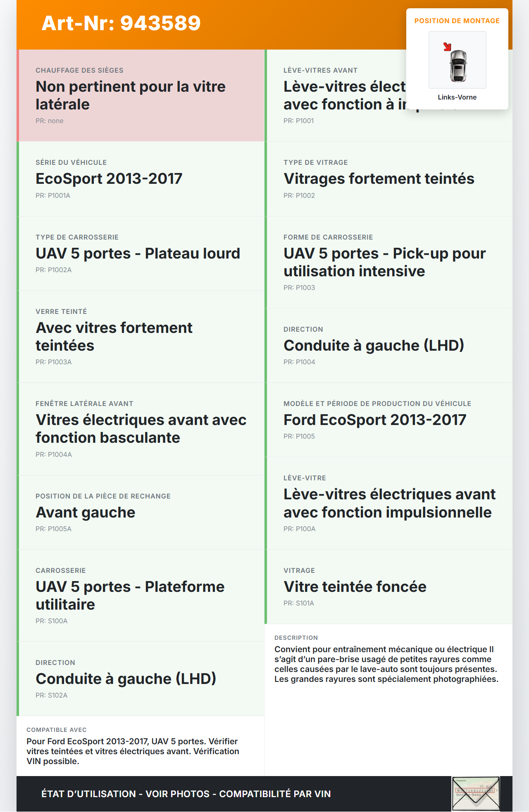This screenshot has height=812, width=529.
Task: Select the Vitrages fortement teintés card
Action: (389, 179)
